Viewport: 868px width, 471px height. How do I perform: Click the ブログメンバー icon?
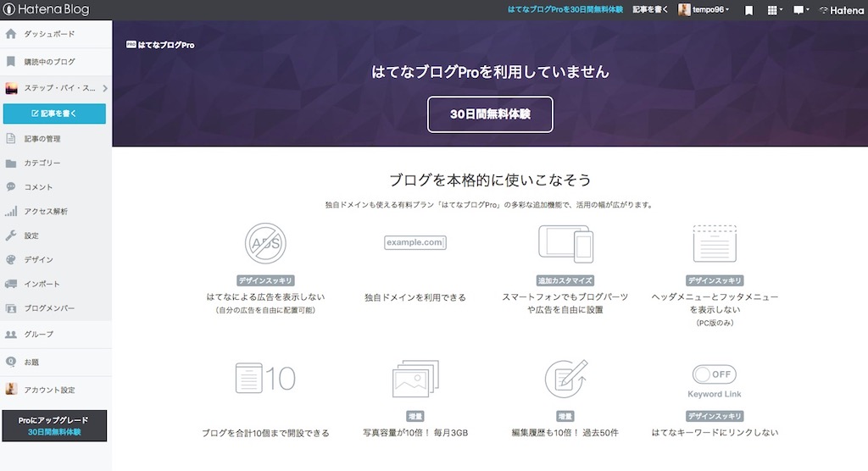tap(10, 308)
